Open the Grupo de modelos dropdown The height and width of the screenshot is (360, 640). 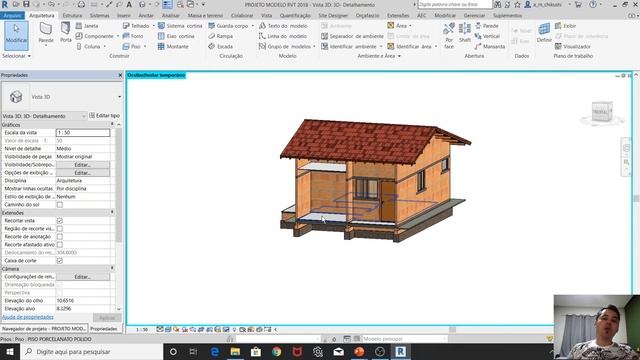click(x=314, y=47)
